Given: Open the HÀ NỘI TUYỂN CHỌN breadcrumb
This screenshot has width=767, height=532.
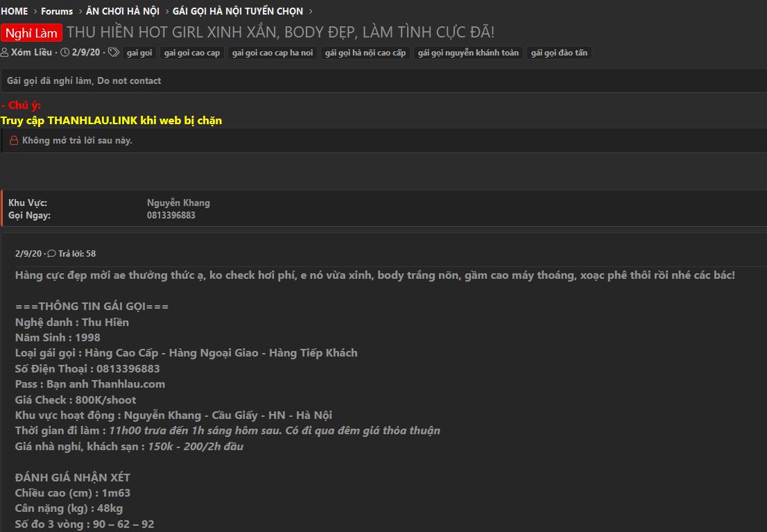Looking at the screenshot, I should tap(238, 11).
